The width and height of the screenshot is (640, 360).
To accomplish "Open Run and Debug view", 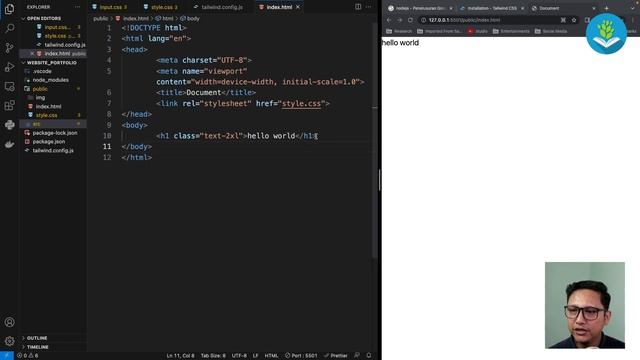I will coord(9,67).
